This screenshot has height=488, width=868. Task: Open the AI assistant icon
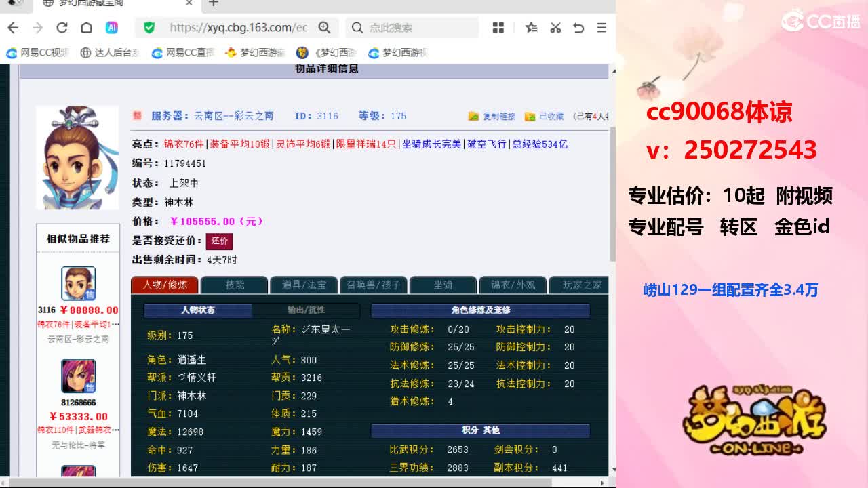coord(112,28)
